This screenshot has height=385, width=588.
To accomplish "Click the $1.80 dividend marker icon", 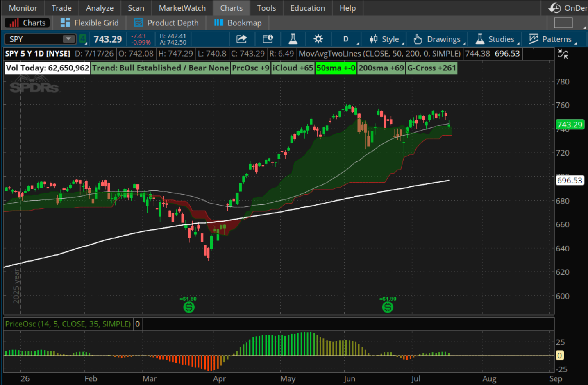I will (x=189, y=307).
